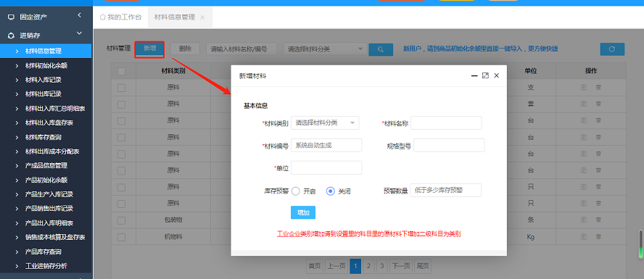
Task: Select the 关闭 stock warning radio
Action: click(x=330, y=191)
